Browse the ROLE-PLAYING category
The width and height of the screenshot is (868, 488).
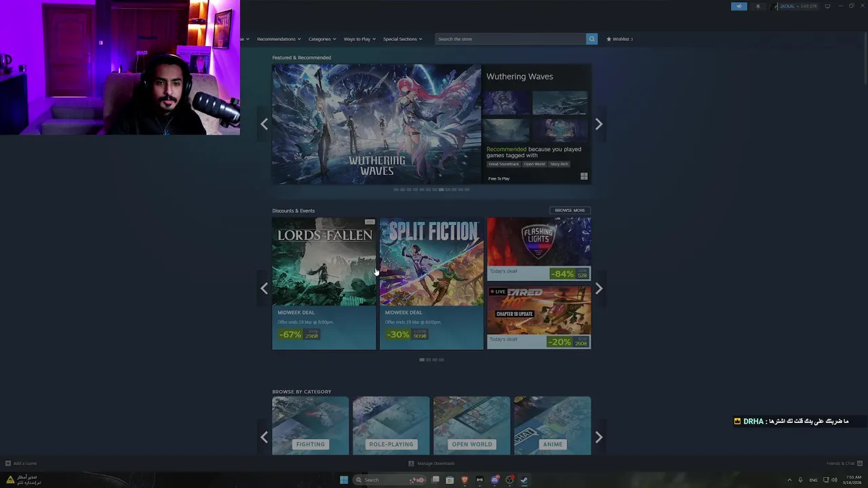click(x=391, y=426)
